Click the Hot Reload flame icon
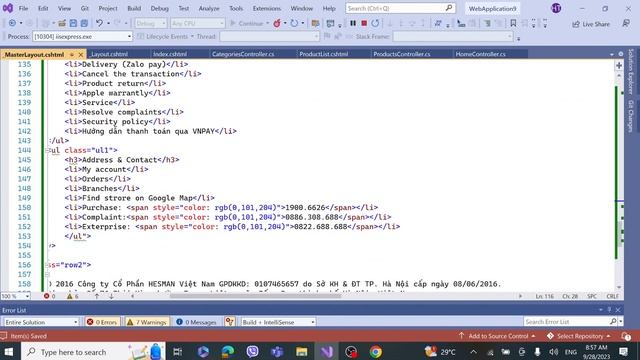640x360 pixels. pyautogui.click(x=277, y=24)
